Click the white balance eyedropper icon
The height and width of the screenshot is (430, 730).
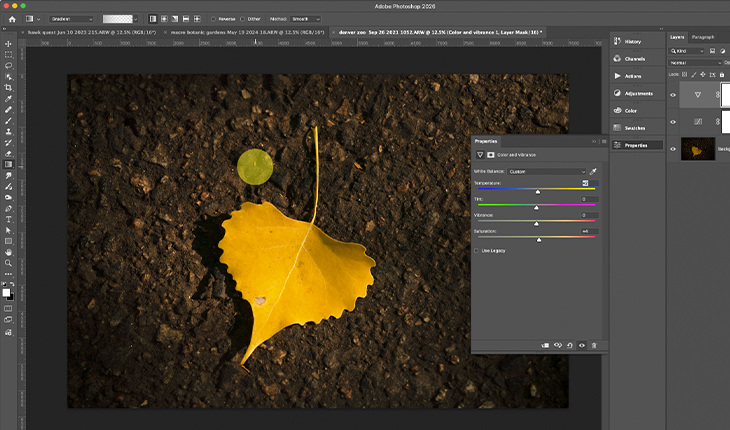pos(593,171)
